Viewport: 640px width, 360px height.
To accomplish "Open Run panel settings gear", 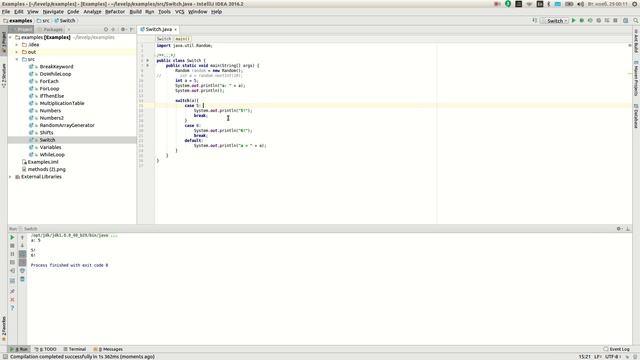I will click(x=619, y=229).
